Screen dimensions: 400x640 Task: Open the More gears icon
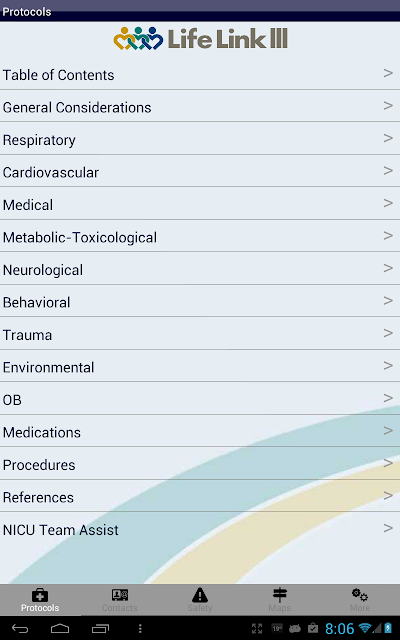click(x=360, y=595)
